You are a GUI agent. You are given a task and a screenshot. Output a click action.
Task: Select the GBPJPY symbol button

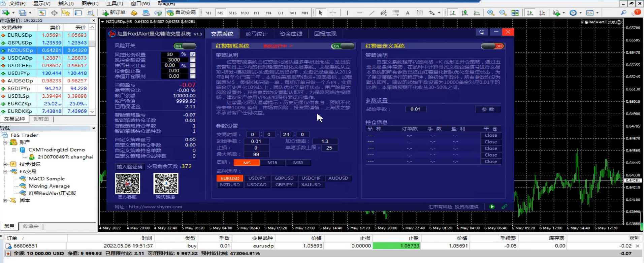point(284,185)
